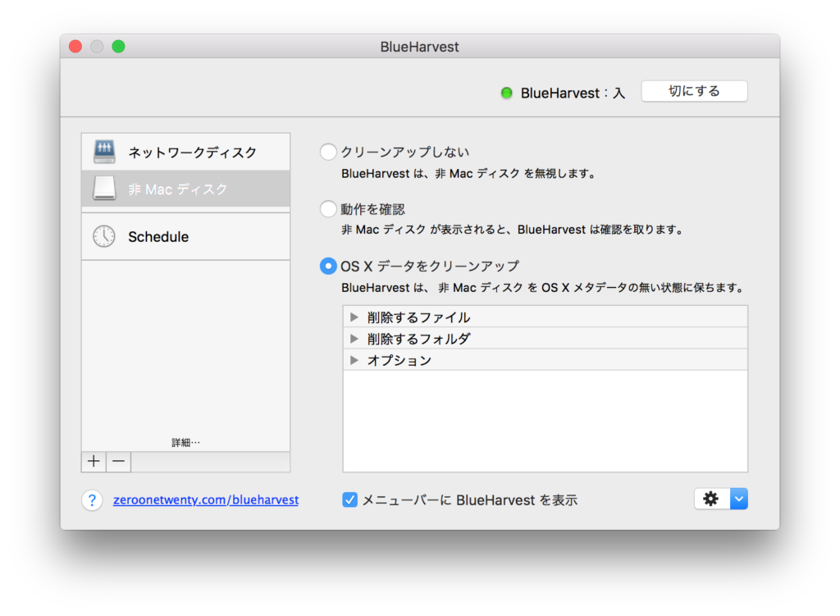The image size is (840, 616).
Task: Click the plus button to add a disk
Action: point(94,461)
